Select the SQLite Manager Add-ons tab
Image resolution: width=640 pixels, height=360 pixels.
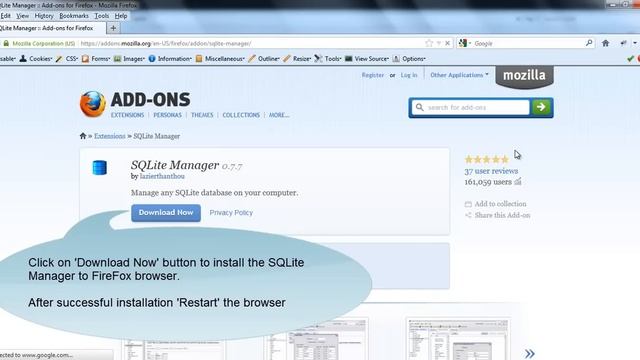(x=52, y=28)
